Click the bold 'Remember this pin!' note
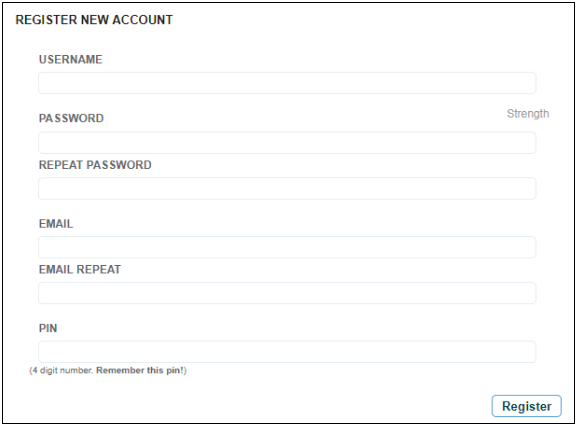This screenshot has height=426, width=577. 141,370
